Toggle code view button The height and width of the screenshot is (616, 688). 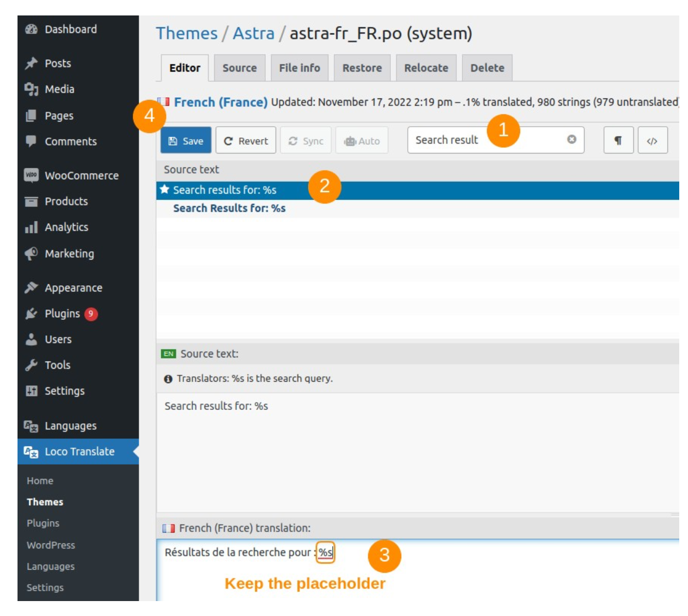click(x=652, y=140)
